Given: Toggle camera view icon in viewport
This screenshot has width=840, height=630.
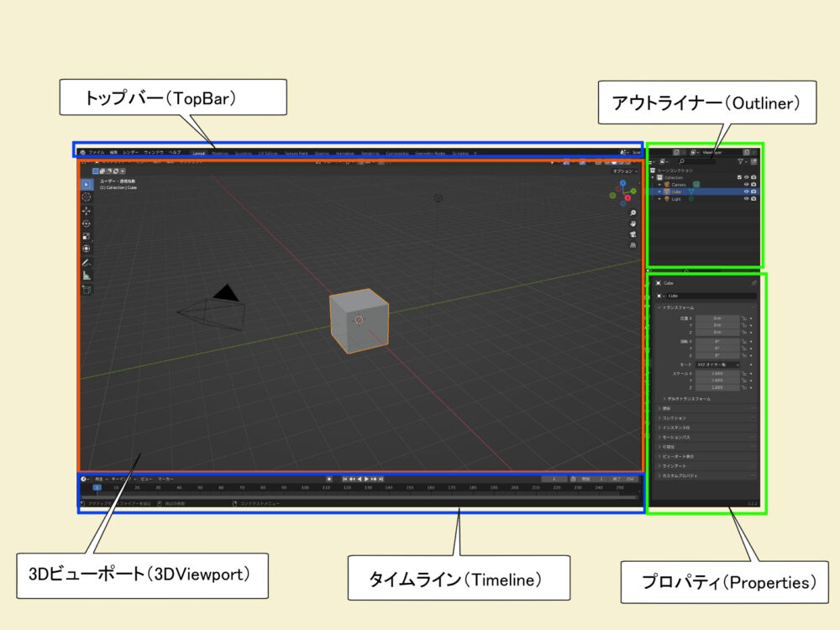Looking at the screenshot, I should pyautogui.click(x=633, y=234).
